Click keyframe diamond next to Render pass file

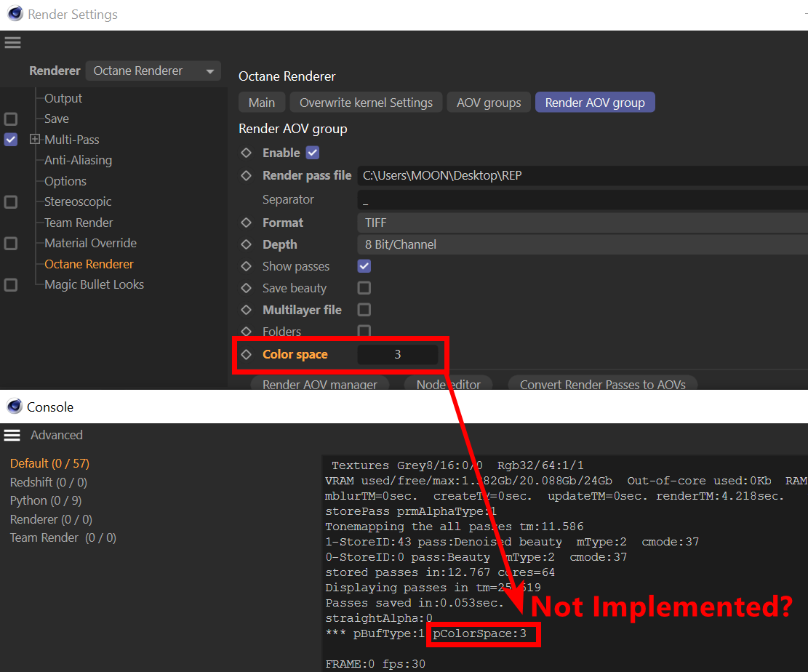pyautogui.click(x=247, y=175)
